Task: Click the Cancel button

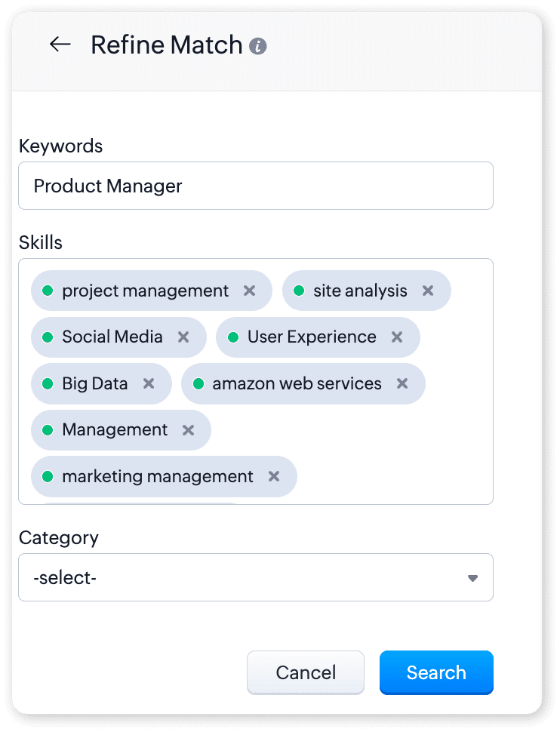Action: pos(306,672)
